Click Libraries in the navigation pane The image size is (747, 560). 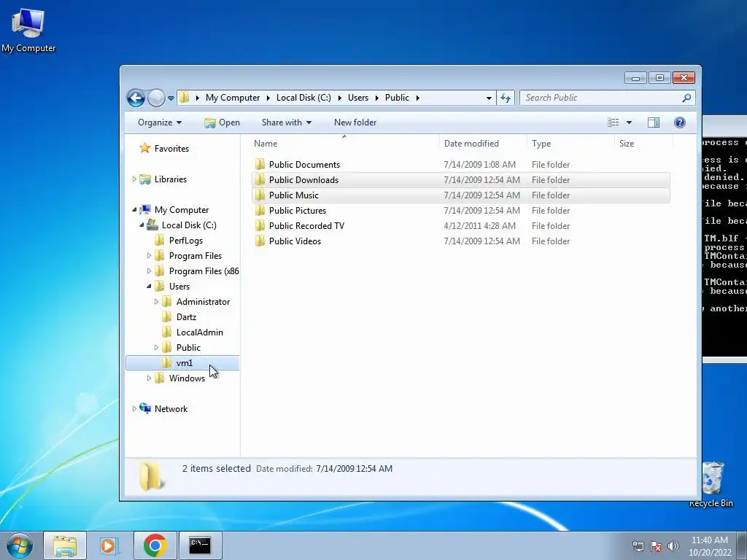(163, 179)
